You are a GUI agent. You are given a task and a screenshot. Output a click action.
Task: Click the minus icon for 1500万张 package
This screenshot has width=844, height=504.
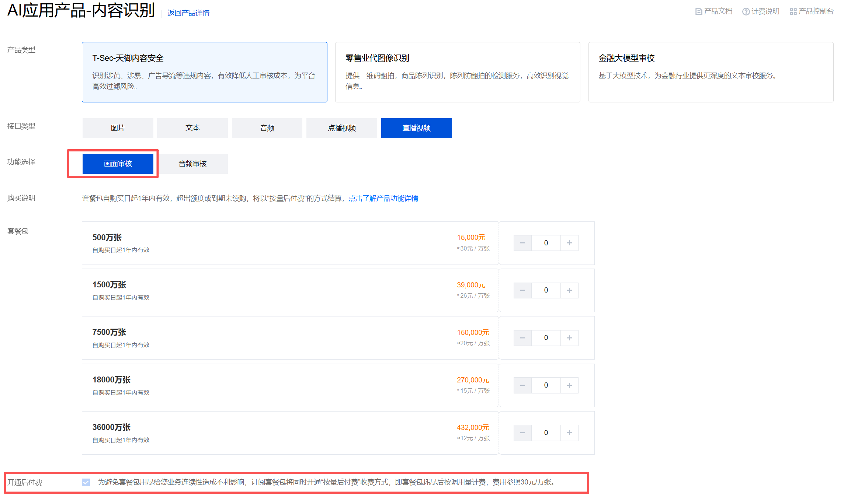522,290
